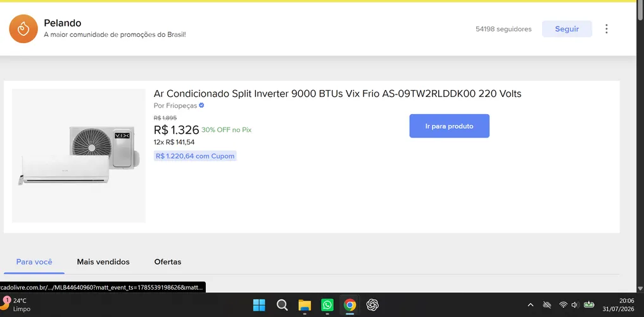Click the 54198 seguidores count
This screenshot has width=644, height=317.
click(503, 29)
